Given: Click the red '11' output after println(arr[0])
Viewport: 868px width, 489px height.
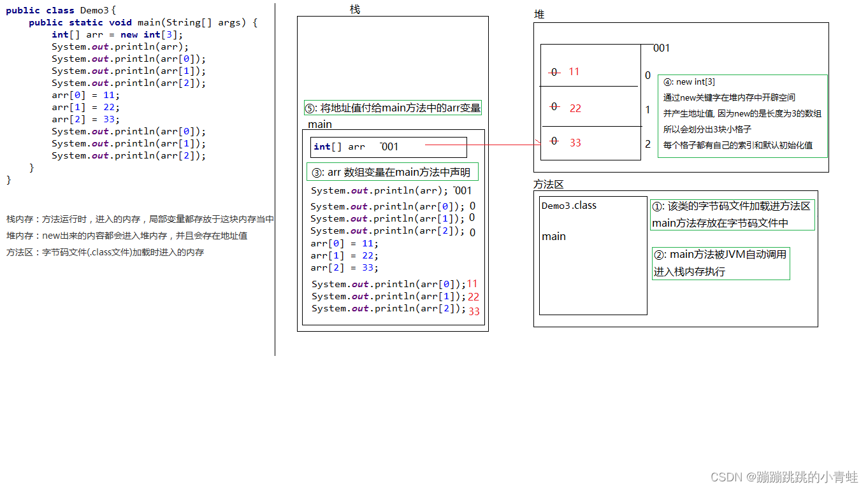Looking at the screenshot, I should (472, 284).
